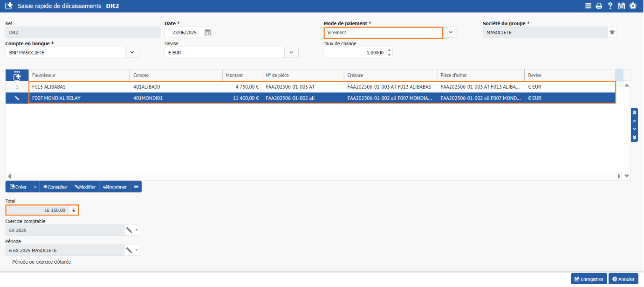644x287 pixels.
Task: Click Modifier in the grid toolbar
Action: coord(85,187)
